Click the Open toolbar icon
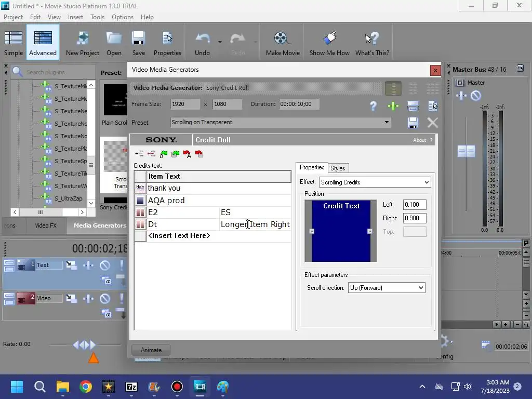Viewport: 532px width, 399px height. (114, 43)
